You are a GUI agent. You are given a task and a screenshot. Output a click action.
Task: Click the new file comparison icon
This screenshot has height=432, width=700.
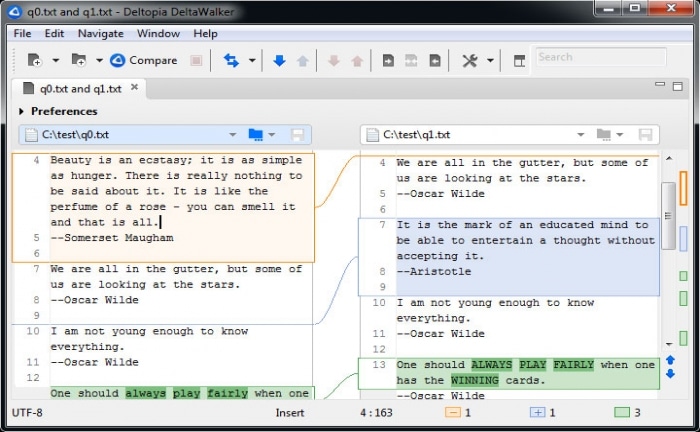click(34, 60)
